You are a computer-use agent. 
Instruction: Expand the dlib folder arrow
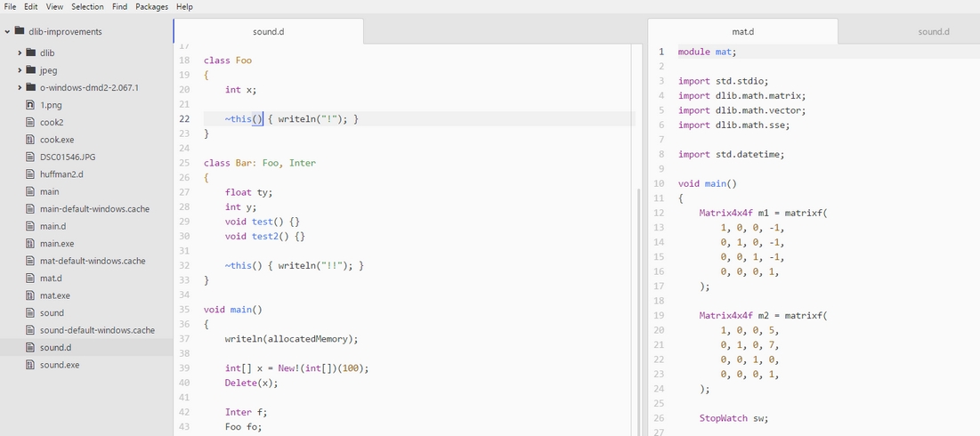tap(20, 53)
